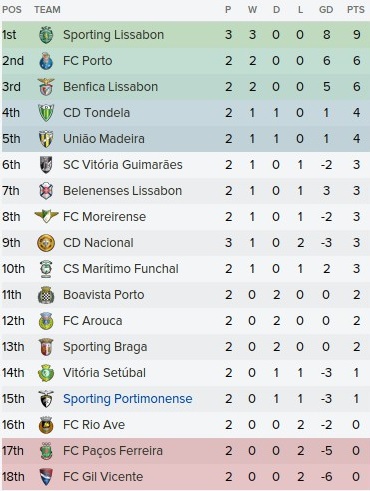Click the FC Moreirense winged crest
The width and height of the screenshot is (370, 491).
tap(46, 217)
